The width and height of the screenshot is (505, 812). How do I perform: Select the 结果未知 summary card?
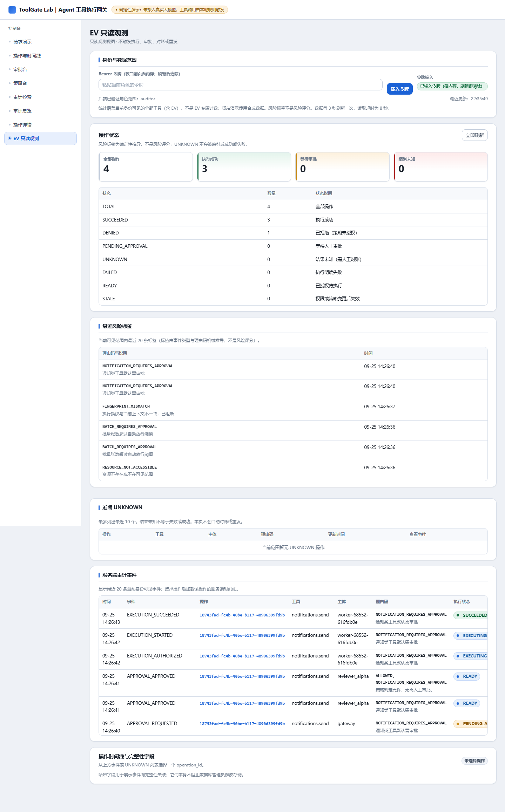[441, 167]
